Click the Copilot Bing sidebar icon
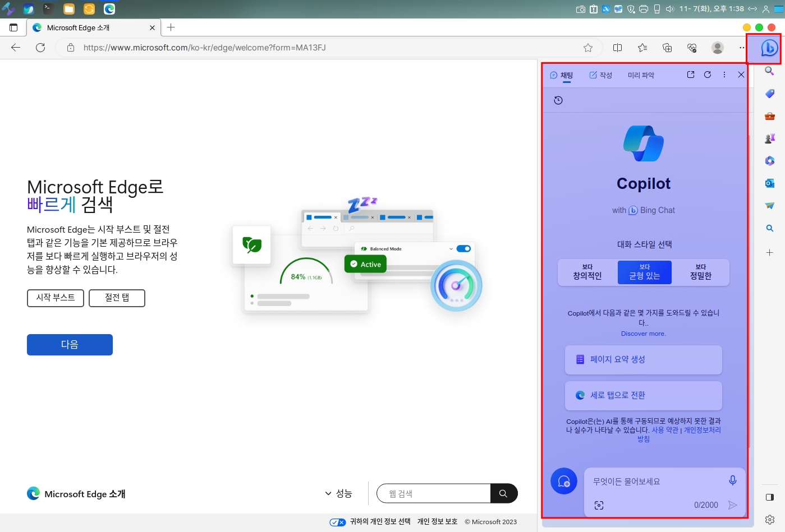 click(x=769, y=48)
